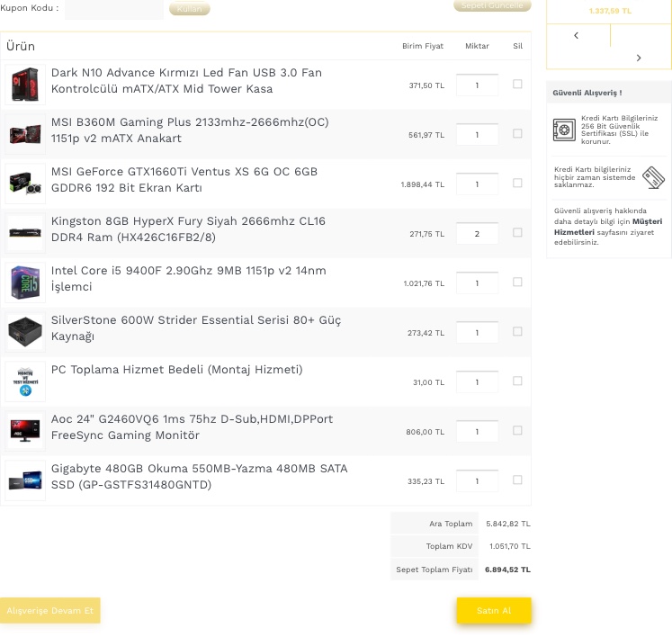Open the Aoc 24" monitor thumbnail
Image resolution: width=672 pixels, height=637 pixels.
pos(25,431)
